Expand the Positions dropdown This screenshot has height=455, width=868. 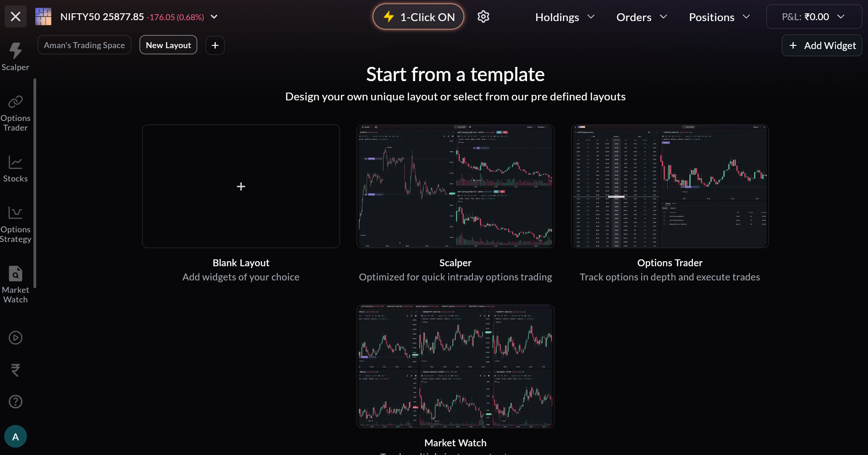point(719,17)
